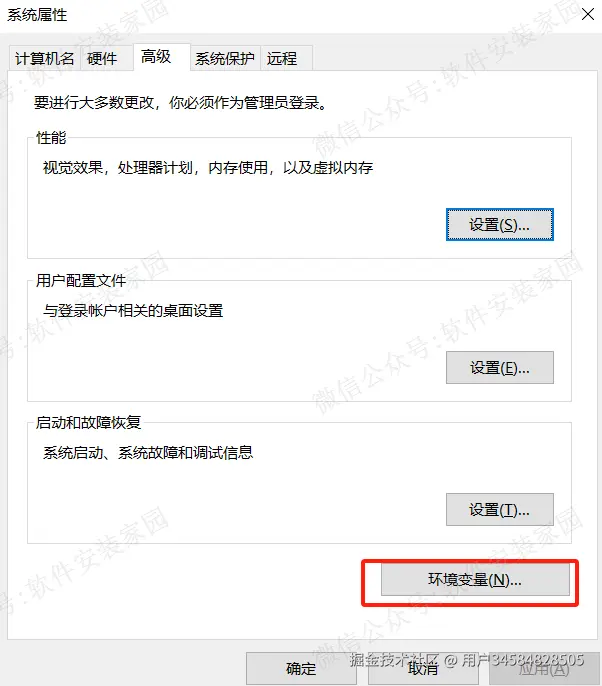Select the 高级 tab
This screenshot has width=602, height=686.
pos(161,56)
